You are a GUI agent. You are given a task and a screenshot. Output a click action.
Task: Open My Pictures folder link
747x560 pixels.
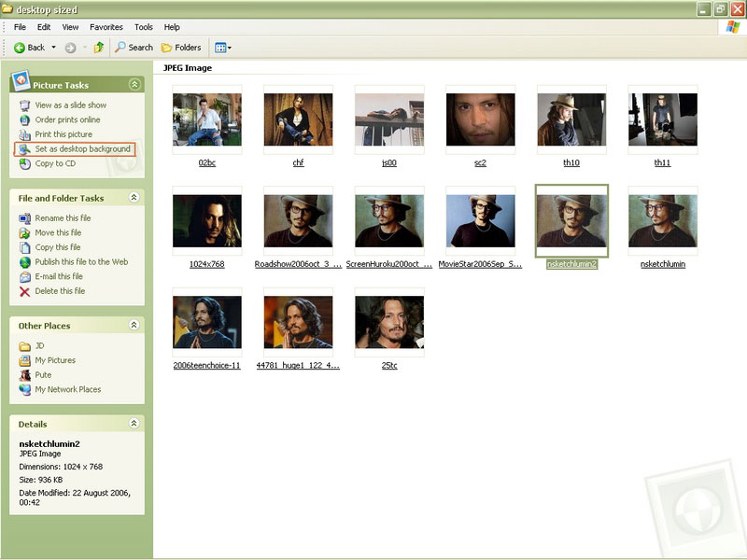pos(55,360)
